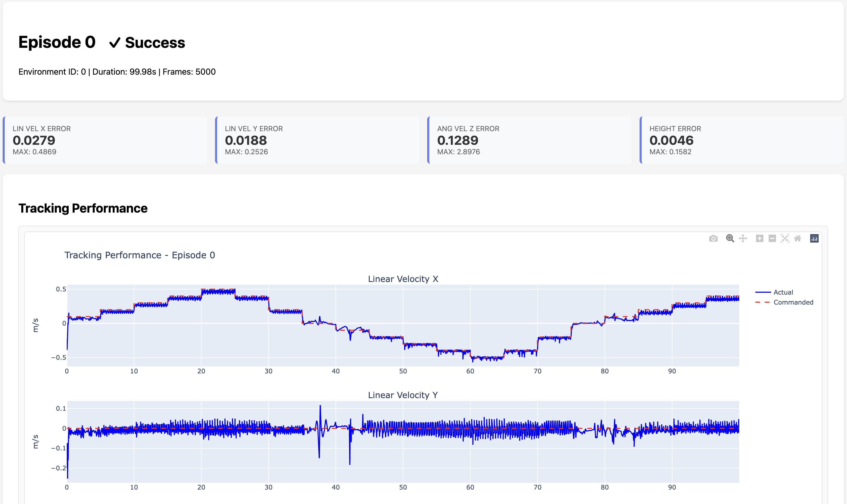Download plot as PNG camera icon

(x=713, y=238)
